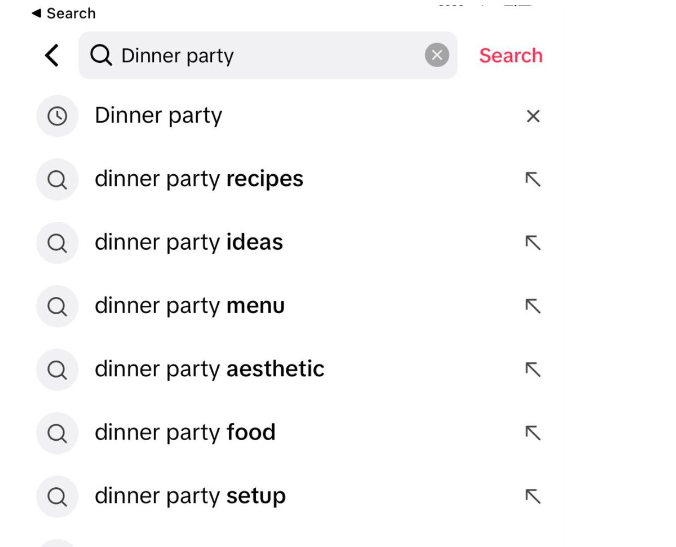Fill the search with dinner party recipes via arrow
The height and width of the screenshot is (547, 676).
click(x=533, y=179)
